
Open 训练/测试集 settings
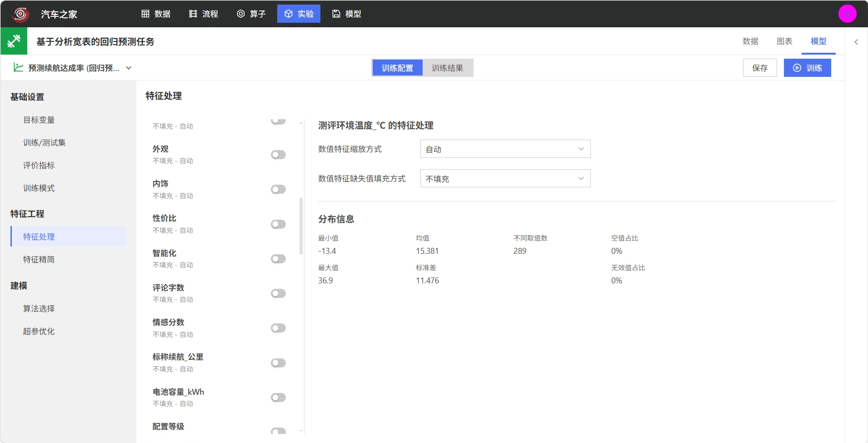[x=45, y=142]
